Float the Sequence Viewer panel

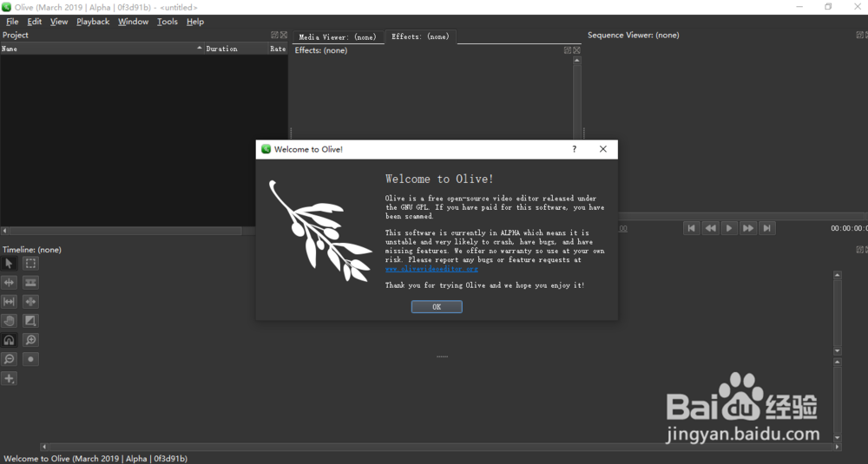click(859, 35)
